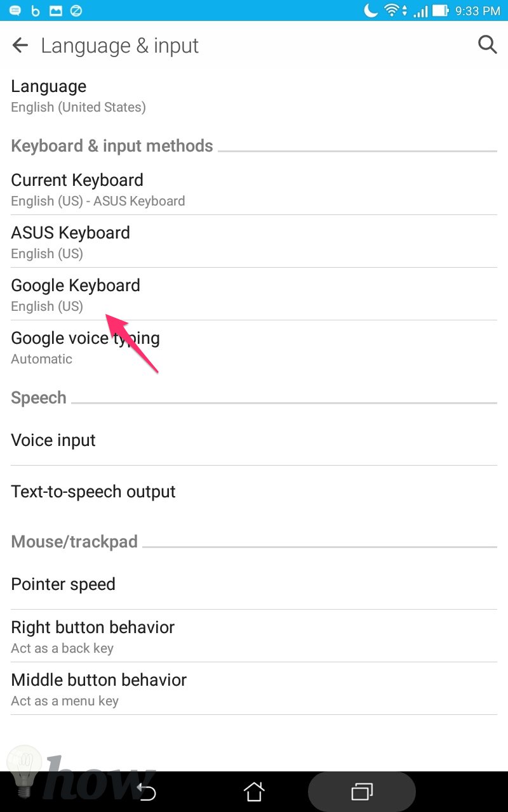The image size is (508, 812).
Task: Change Middle button behavior option
Action: click(254, 689)
